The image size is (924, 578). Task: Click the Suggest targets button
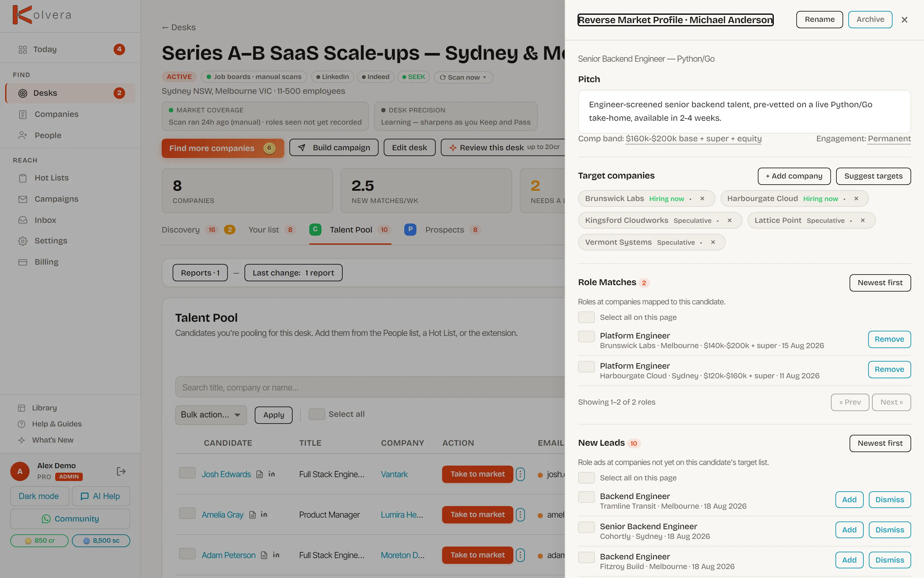coord(873,176)
